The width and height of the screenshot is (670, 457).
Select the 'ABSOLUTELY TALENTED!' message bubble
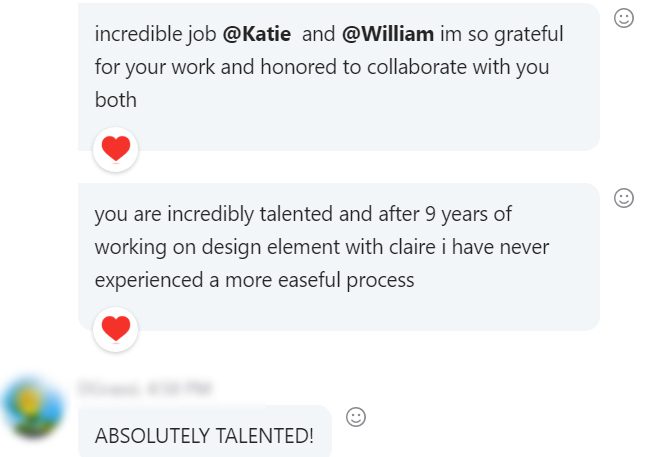pyautogui.click(x=204, y=436)
